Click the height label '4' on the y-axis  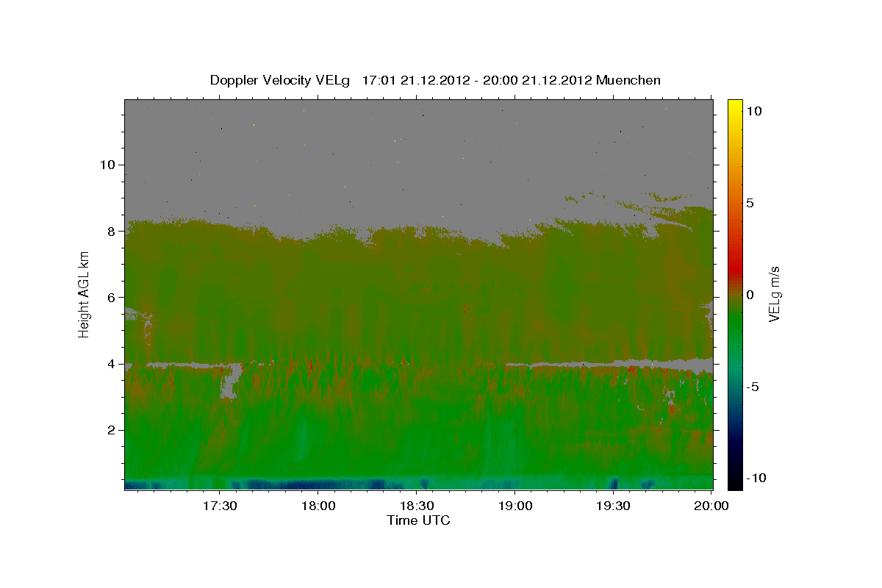tap(112, 364)
